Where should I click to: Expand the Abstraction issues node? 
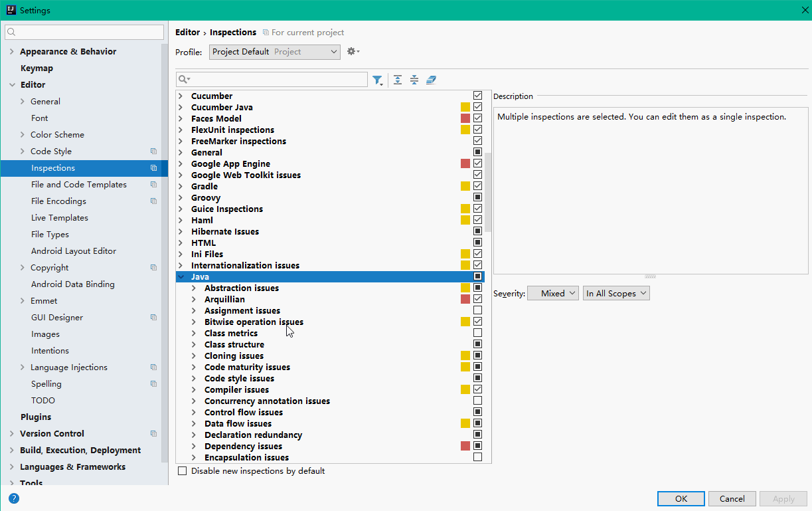click(x=194, y=288)
